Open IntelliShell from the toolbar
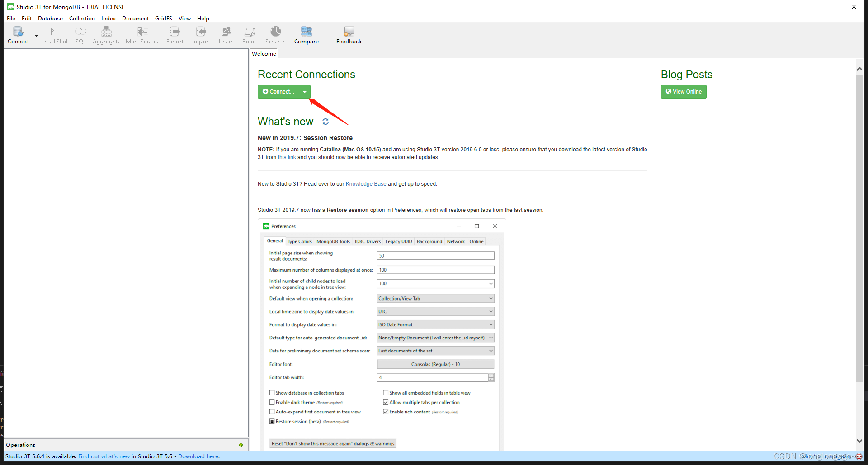The width and height of the screenshot is (868, 465). coord(56,35)
